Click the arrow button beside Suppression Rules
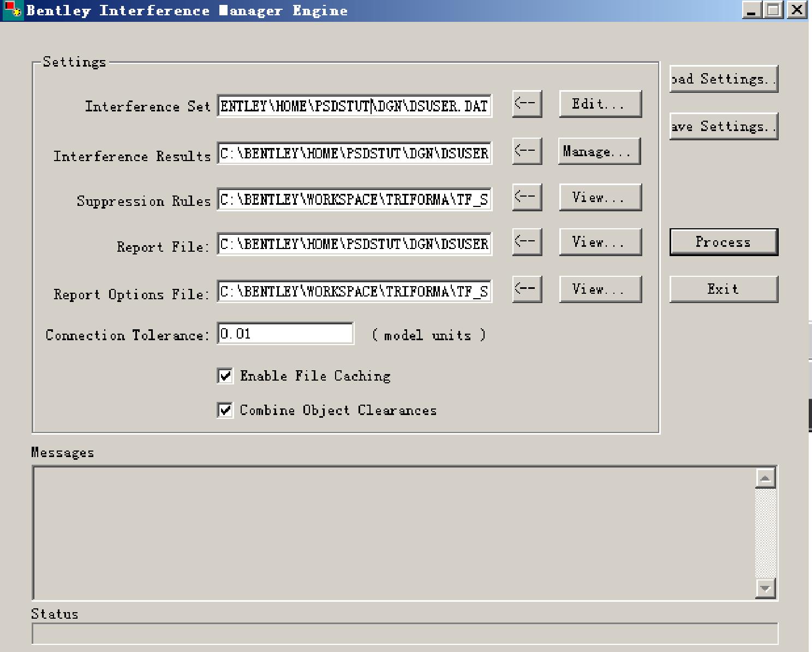812x652 pixels. 527,197
